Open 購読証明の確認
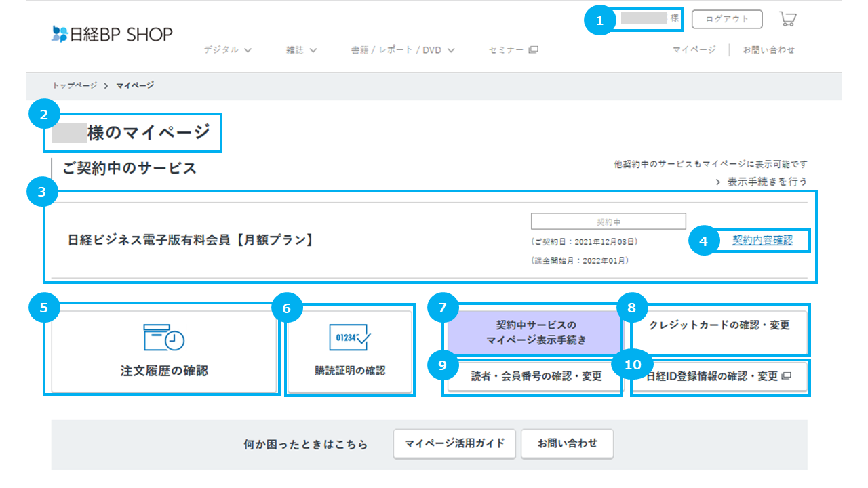The image size is (868, 488). click(349, 351)
